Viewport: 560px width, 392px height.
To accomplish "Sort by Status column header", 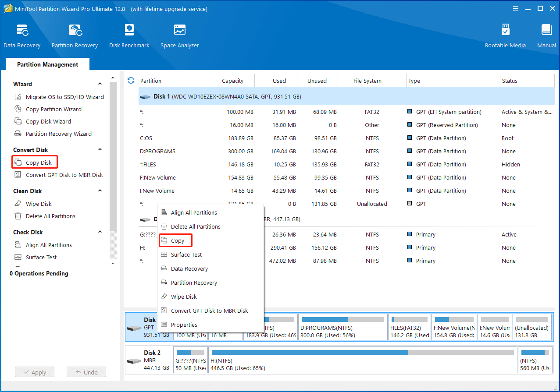I will click(x=527, y=81).
